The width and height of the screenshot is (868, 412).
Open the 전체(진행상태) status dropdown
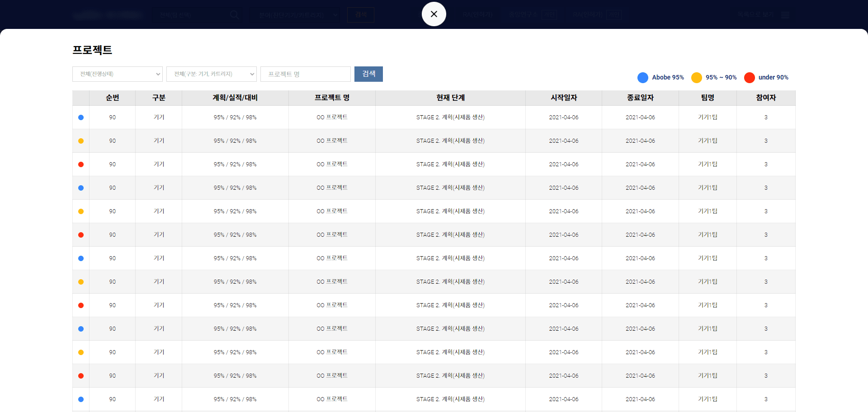coord(117,74)
